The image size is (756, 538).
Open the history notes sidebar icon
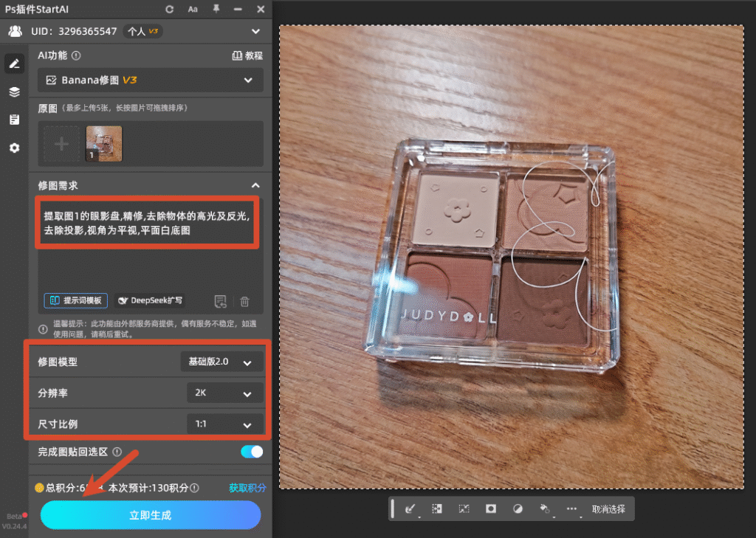(x=15, y=120)
